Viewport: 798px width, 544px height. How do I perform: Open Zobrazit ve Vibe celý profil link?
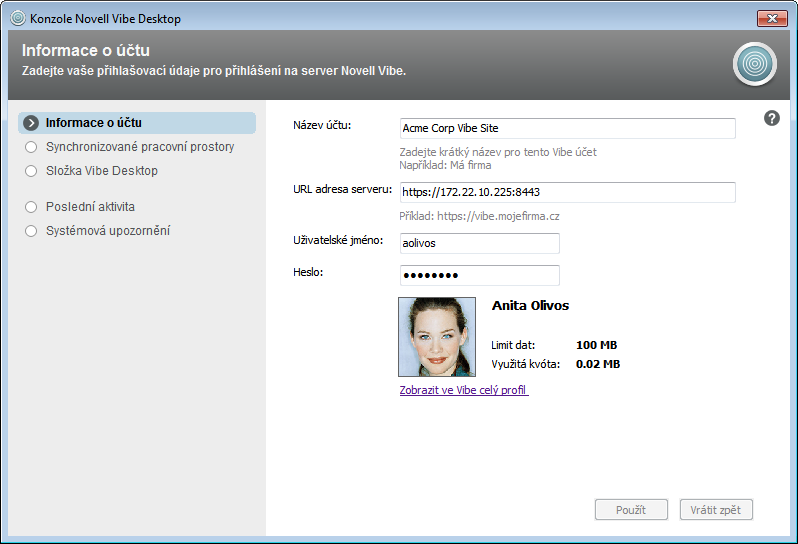coord(463,390)
